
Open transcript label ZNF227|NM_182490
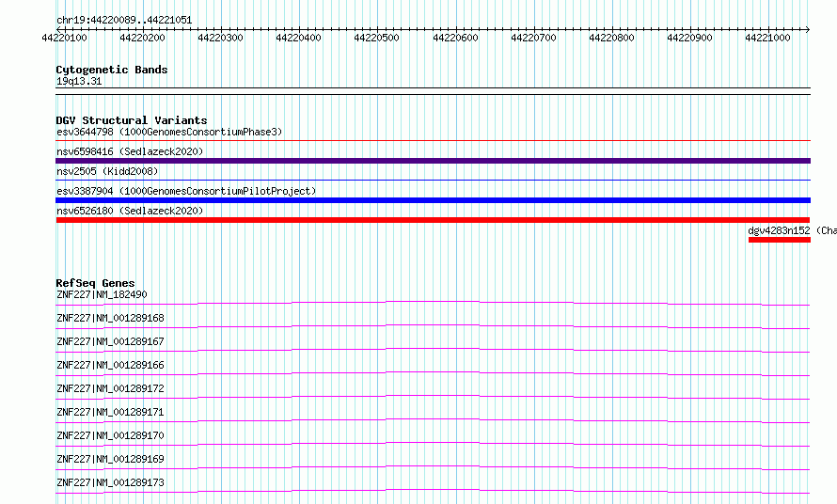pyautogui.click(x=102, y=294)
